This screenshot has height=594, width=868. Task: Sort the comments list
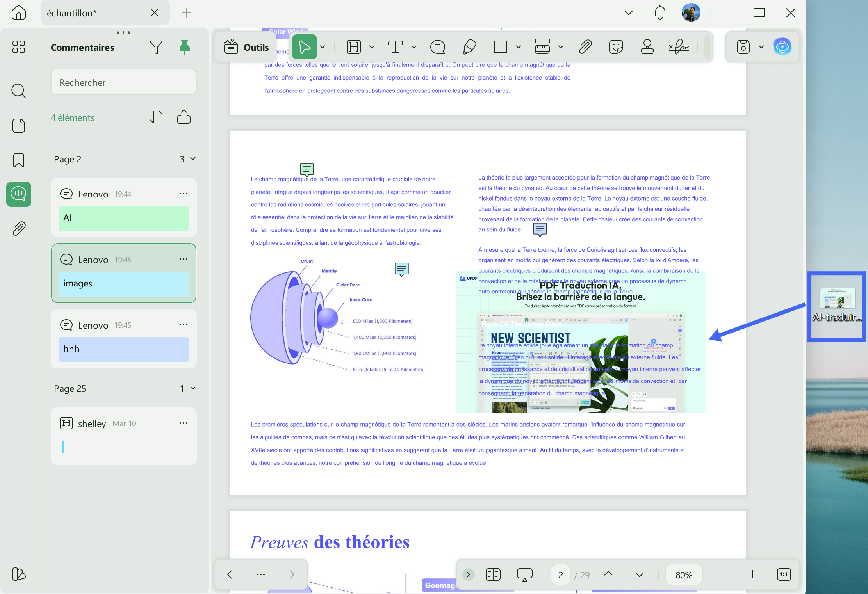click(x=156, y=117)
